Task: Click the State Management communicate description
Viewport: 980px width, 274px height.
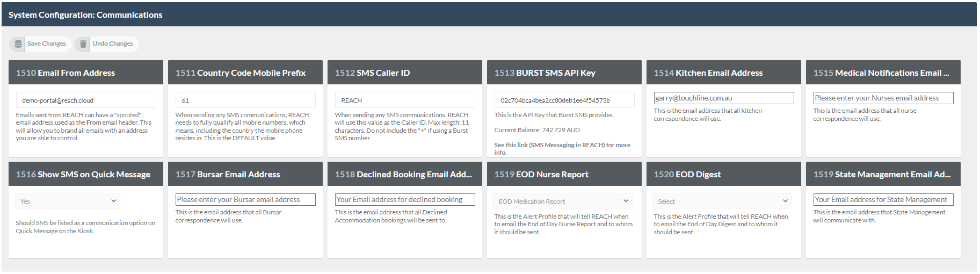Action: [879, 216]
